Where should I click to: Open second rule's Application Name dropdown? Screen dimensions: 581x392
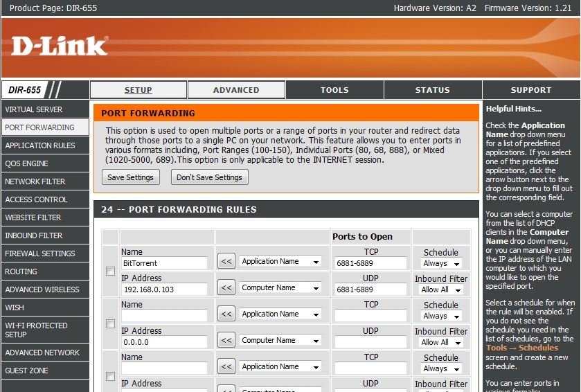pyautogui.click(x=280, y=314)
